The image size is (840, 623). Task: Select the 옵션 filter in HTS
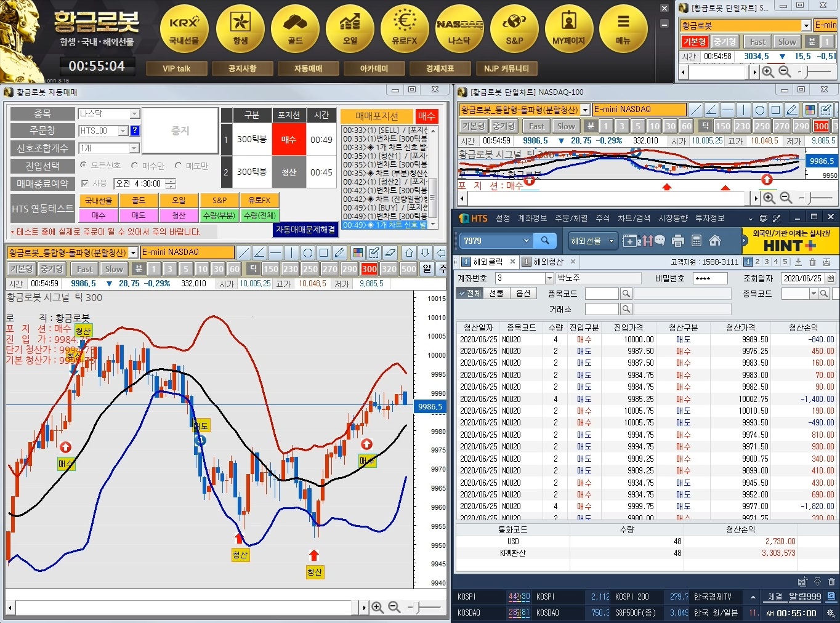point(523,293)
